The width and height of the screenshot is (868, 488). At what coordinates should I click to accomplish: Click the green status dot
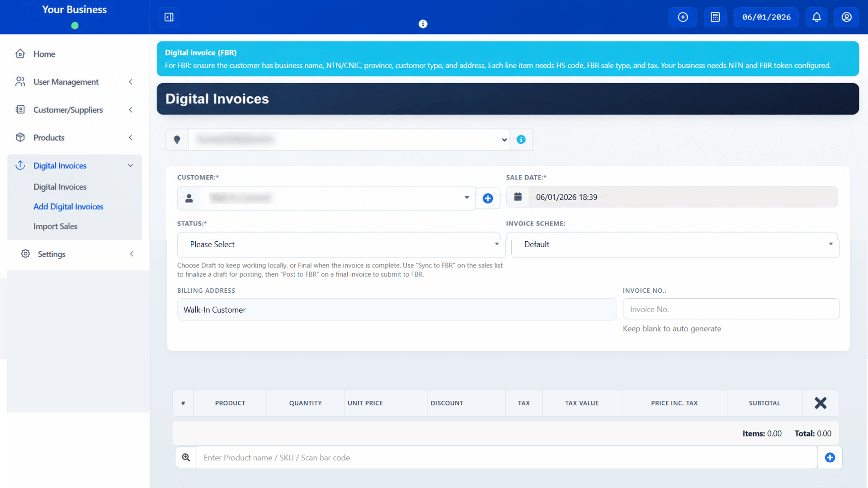click(75, 26)
